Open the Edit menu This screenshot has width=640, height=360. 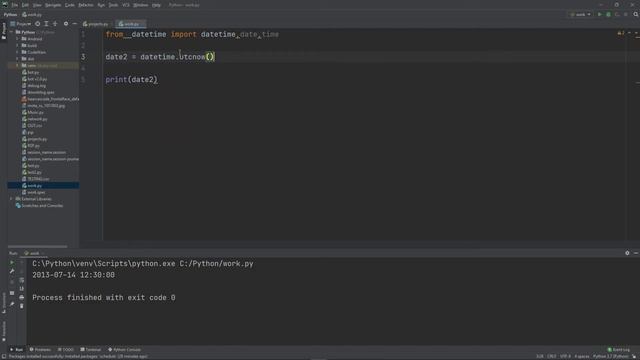tap(25, 5)
